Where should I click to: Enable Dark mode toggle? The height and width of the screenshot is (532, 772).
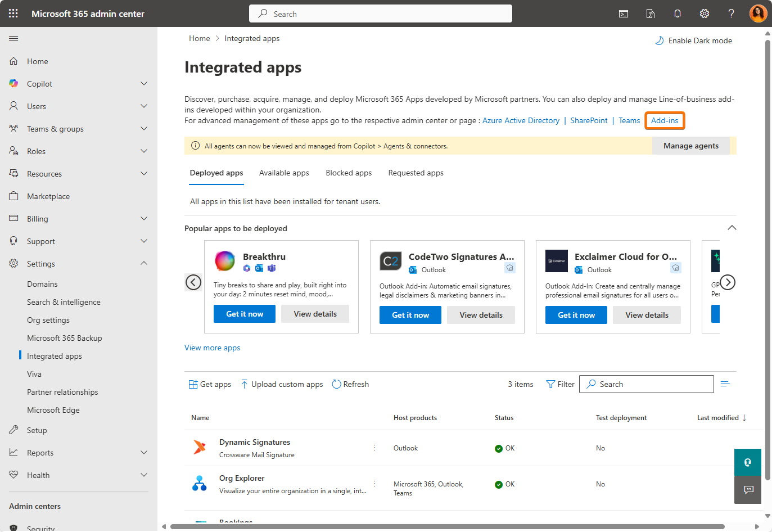point(694,40)
